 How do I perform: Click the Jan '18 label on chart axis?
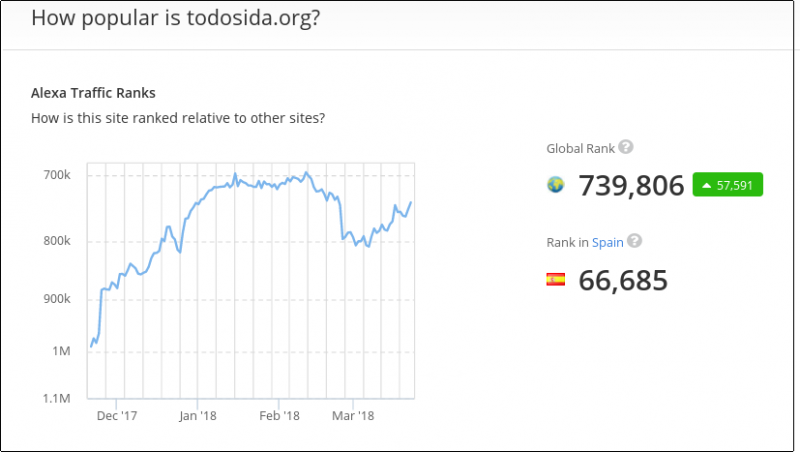(198, 415)
